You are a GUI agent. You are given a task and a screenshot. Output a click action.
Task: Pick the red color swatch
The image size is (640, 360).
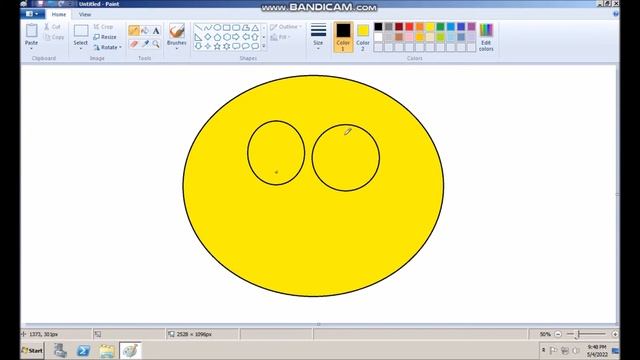409,27
